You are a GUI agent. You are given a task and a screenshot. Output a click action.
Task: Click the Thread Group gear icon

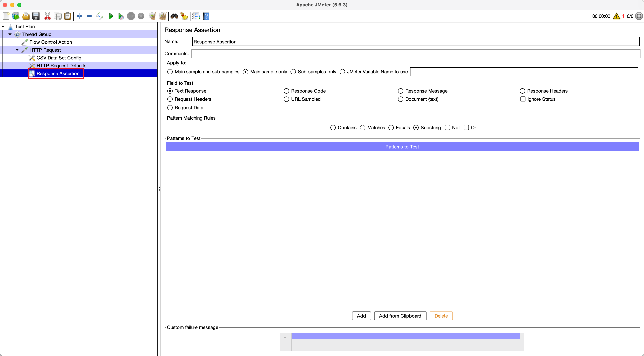[17, 34]
